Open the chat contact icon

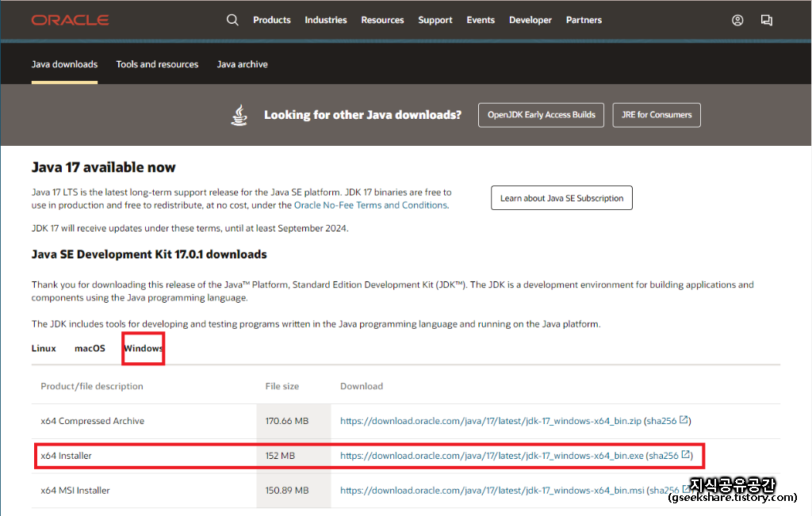(x=767, y=20)
